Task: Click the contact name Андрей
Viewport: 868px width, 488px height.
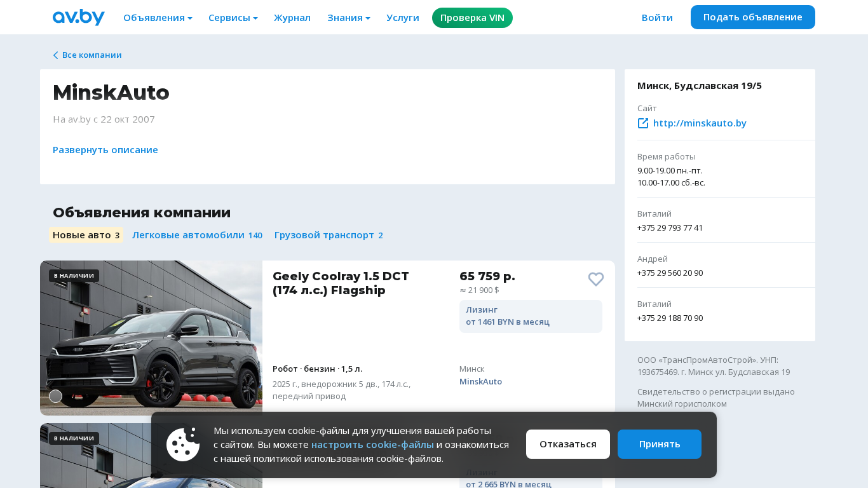Action: [653, 259]
